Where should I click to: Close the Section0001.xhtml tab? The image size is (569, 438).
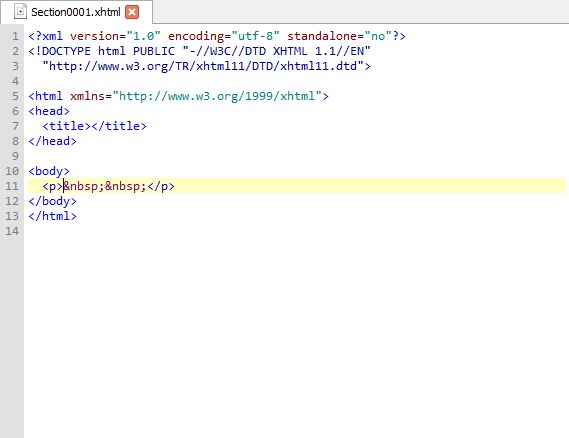click(132, 12)
